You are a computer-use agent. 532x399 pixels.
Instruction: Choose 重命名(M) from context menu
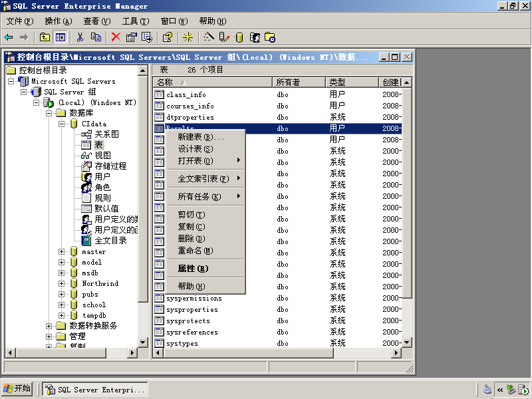[205, 251]
